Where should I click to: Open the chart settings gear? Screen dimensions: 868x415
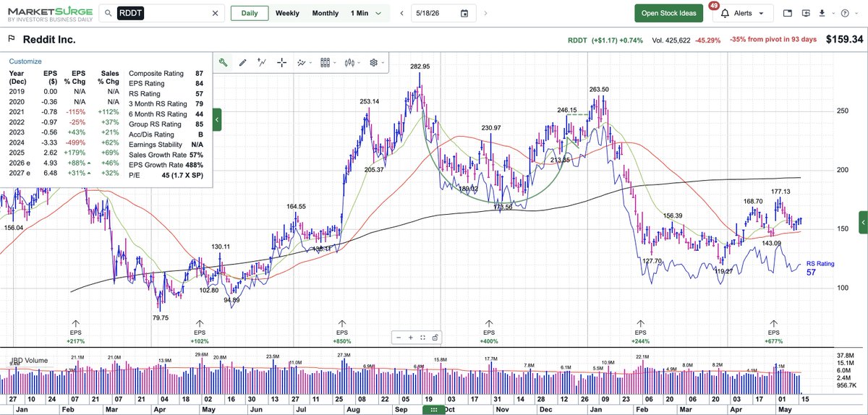click(x=374, y=63)
